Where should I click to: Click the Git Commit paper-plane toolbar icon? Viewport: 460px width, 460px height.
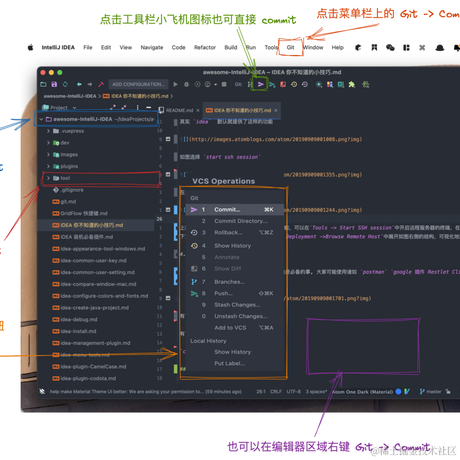point(261,84)
